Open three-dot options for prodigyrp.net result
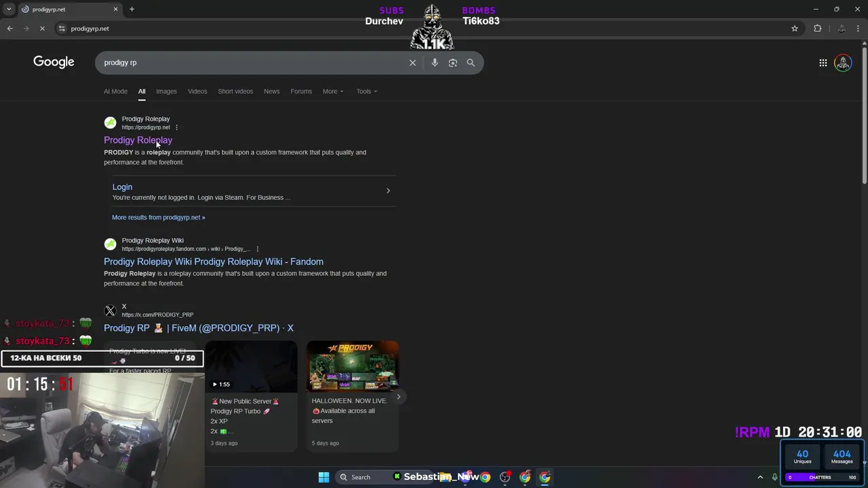Viewport: 868px width, 488px height. click(176, 127)
